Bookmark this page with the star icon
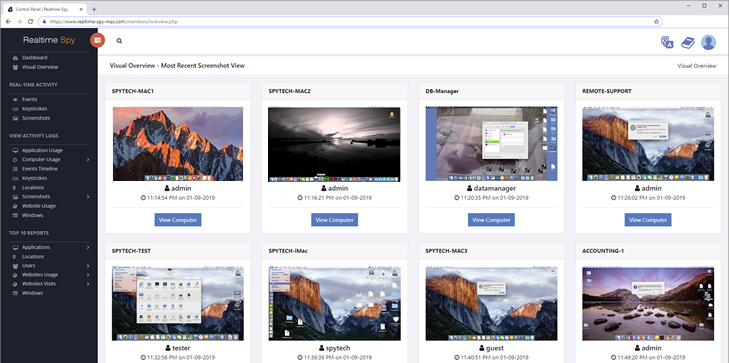Viewport: 729px width, 363px height. [x=656, y=21]
